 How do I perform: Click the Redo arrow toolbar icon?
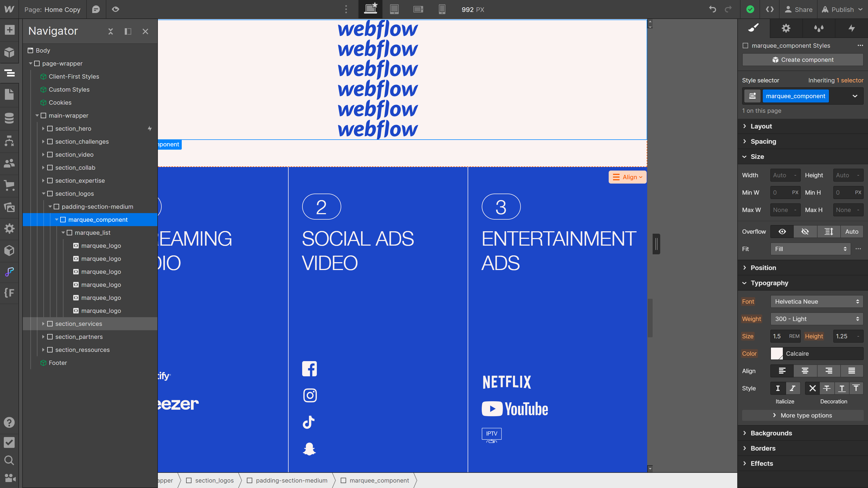pyautogui.click(x=729, y=9)
